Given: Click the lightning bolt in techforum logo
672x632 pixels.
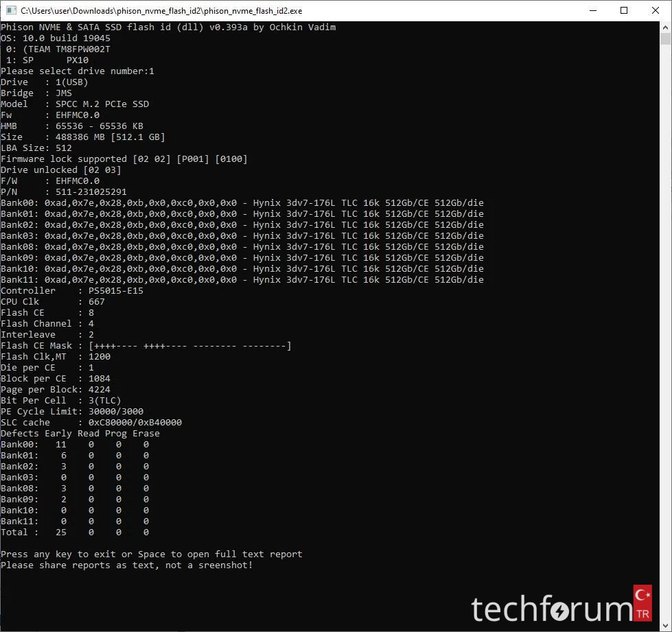Looking at the screenshot, I should 560,610.
